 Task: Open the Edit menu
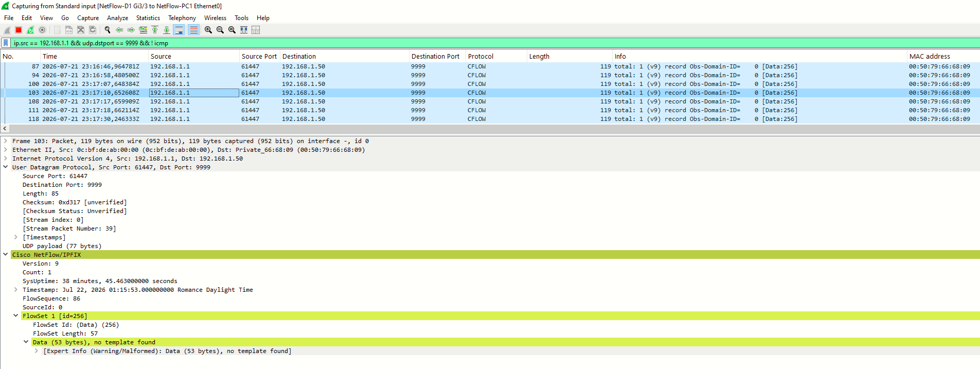coord(27,18)
